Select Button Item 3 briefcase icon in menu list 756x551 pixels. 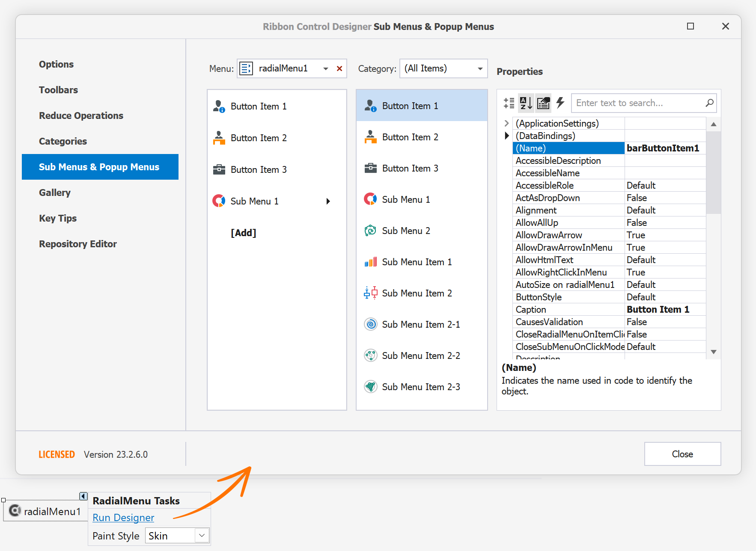point(219,169)
